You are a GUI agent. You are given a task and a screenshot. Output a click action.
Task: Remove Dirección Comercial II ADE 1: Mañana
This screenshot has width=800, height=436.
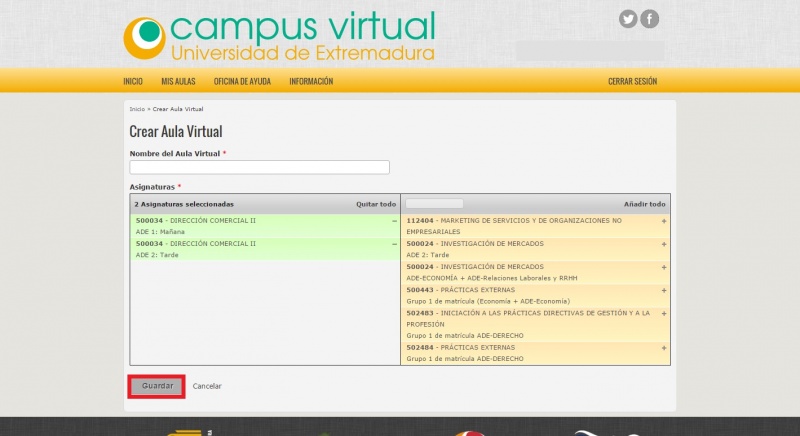click(x=394, y=220)
